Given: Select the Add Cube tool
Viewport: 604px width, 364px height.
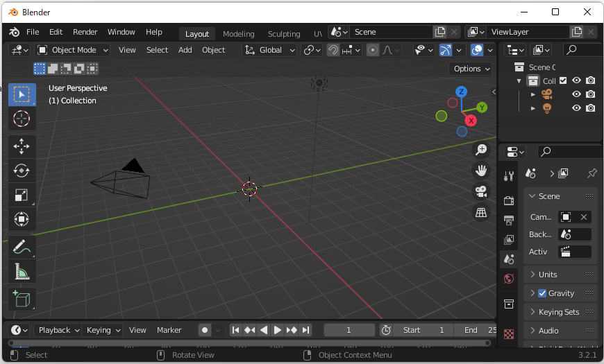Looking at the screenshot, I should 22,299.
